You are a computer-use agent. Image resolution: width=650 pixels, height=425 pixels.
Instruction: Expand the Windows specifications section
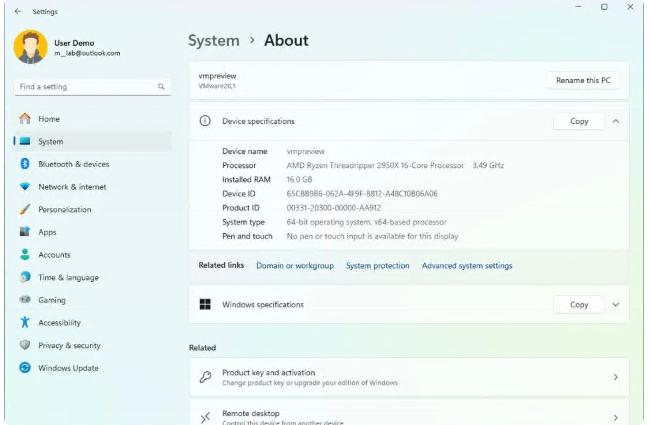pos(616,305)
